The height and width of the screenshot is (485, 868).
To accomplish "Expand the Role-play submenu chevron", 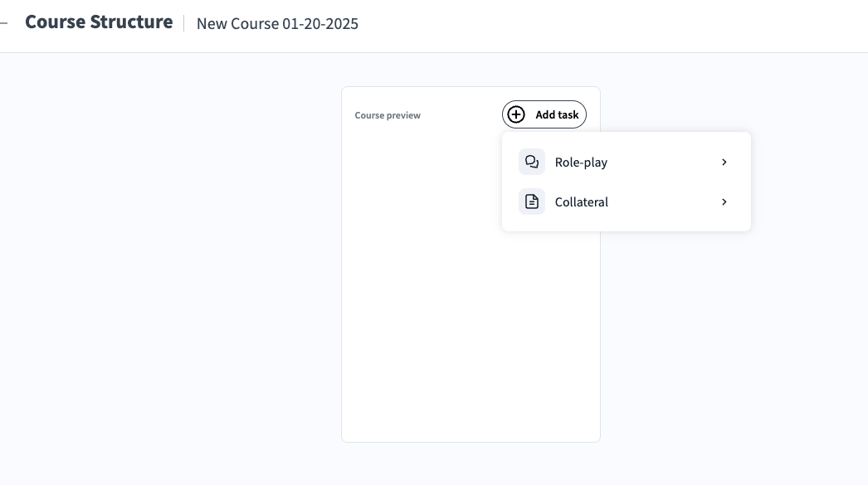I will tap(724, 162).
